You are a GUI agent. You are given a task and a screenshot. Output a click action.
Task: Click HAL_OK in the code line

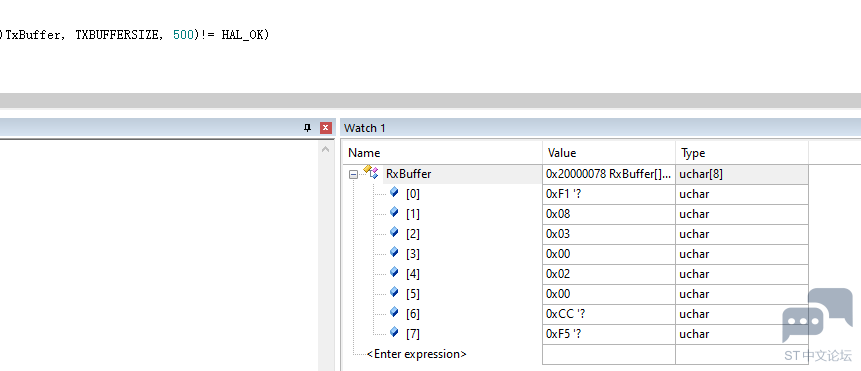(x=243, y=35)
